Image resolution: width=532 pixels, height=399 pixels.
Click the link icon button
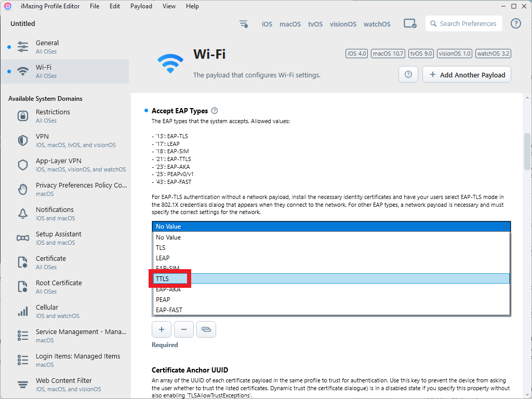click(x=206, y=329)
